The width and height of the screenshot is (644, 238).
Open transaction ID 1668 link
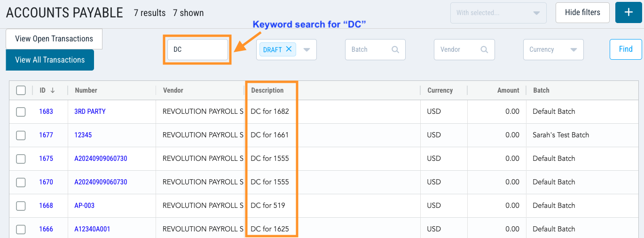[x=46, y=206]
